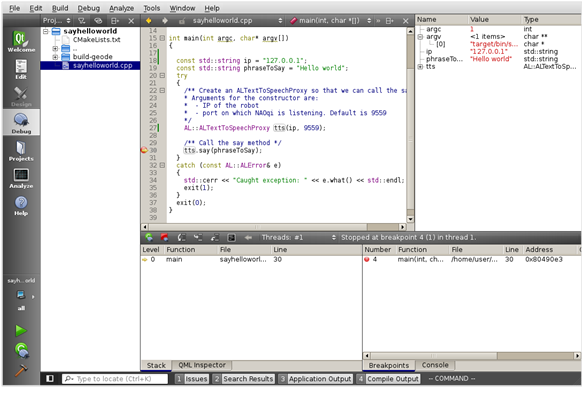Start debugging with the Debug-run button
This screenshot has height=395, width=582.
click(x=22, y=350)
